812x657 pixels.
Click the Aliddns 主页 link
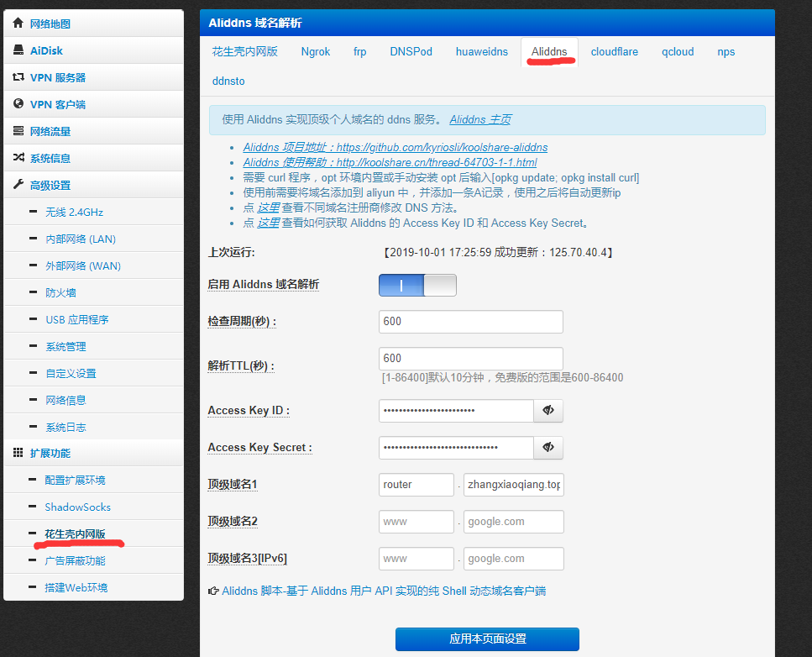point(480,119)
